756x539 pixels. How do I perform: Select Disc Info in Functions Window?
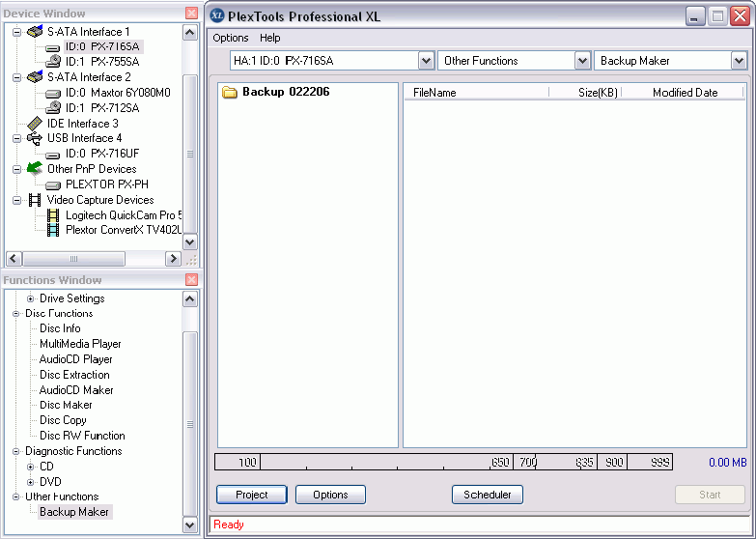tap(60, 328)
